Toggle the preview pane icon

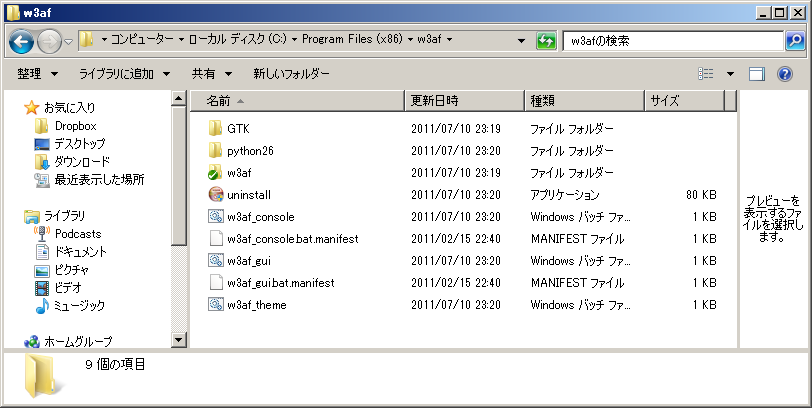[x=757, y=74]
